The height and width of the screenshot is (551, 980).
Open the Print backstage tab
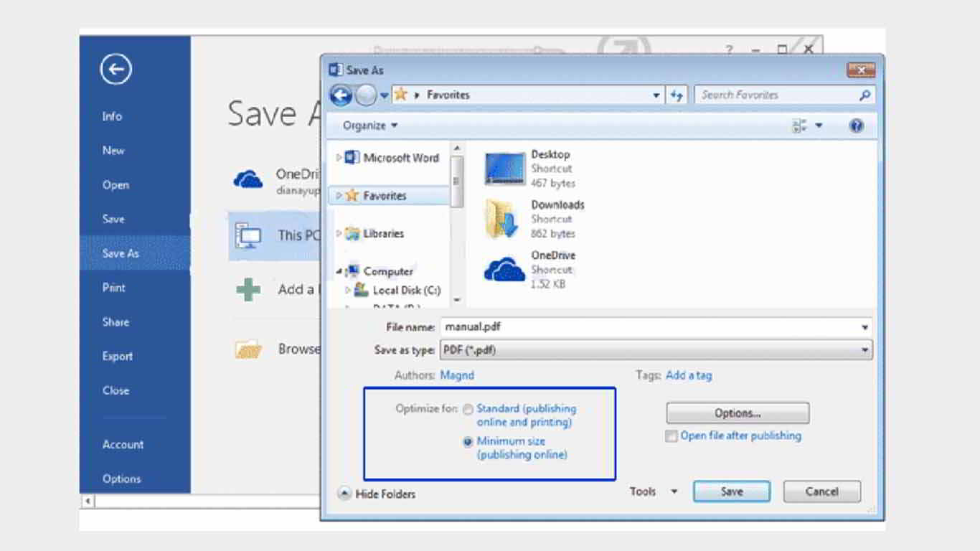pyautogui.click(x=114, y=288)
